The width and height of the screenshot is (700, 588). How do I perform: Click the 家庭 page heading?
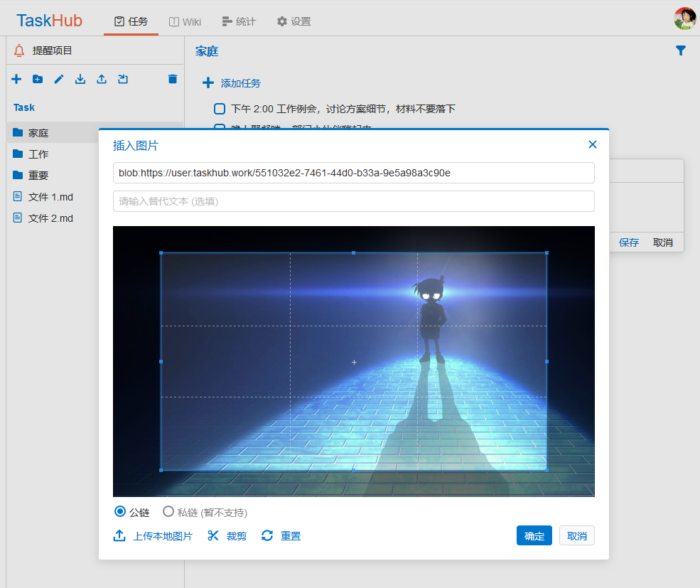point(207,51)
